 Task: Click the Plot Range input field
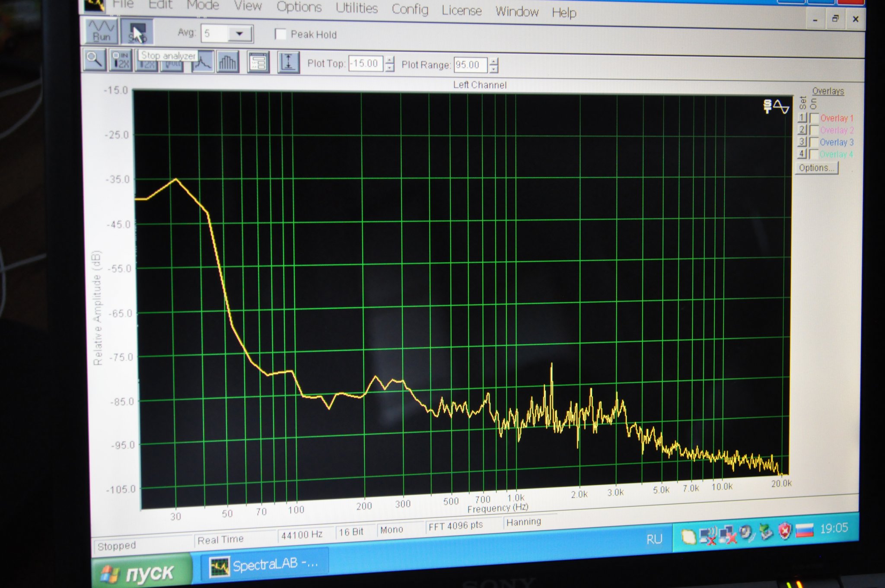pos(470,65)
